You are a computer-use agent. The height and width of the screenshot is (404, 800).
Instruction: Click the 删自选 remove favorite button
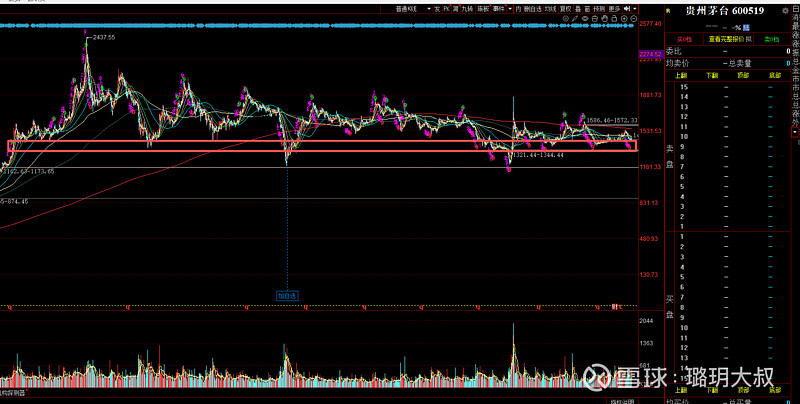pos(533,9)
